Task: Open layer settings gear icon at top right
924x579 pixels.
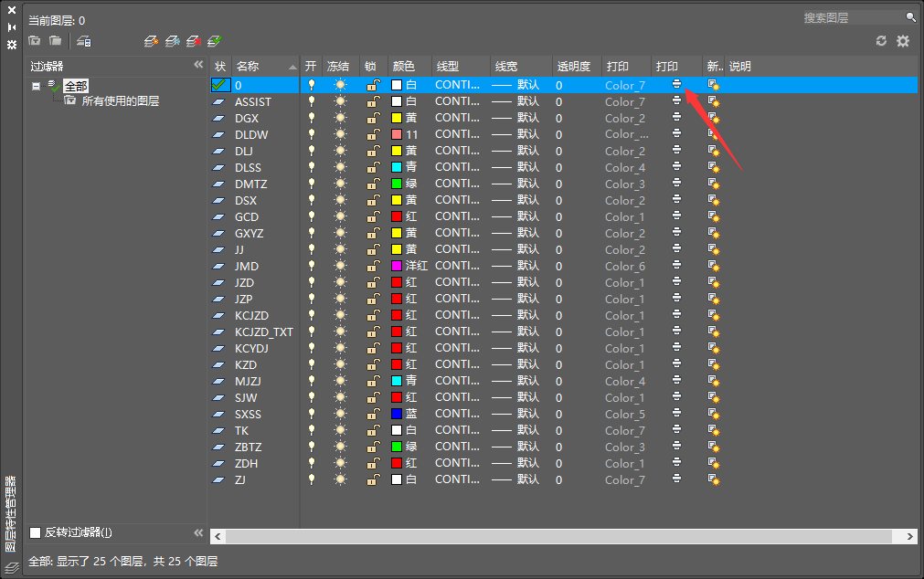Action: [903, 41]
